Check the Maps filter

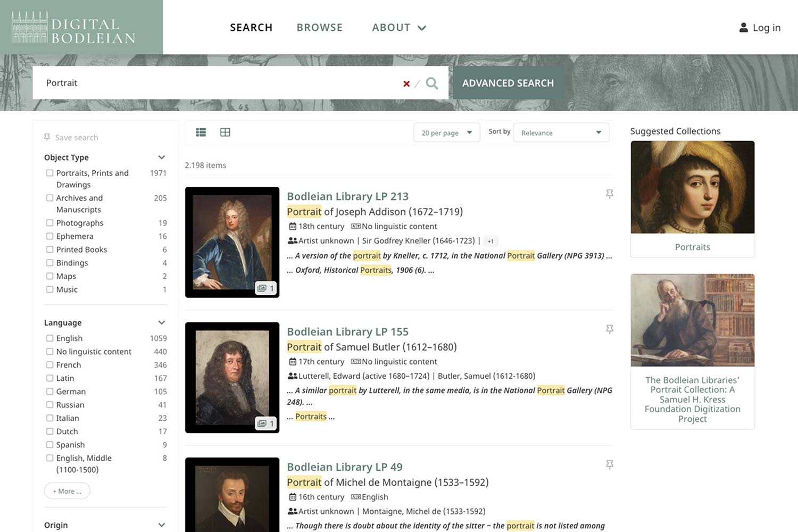(49, 276)
